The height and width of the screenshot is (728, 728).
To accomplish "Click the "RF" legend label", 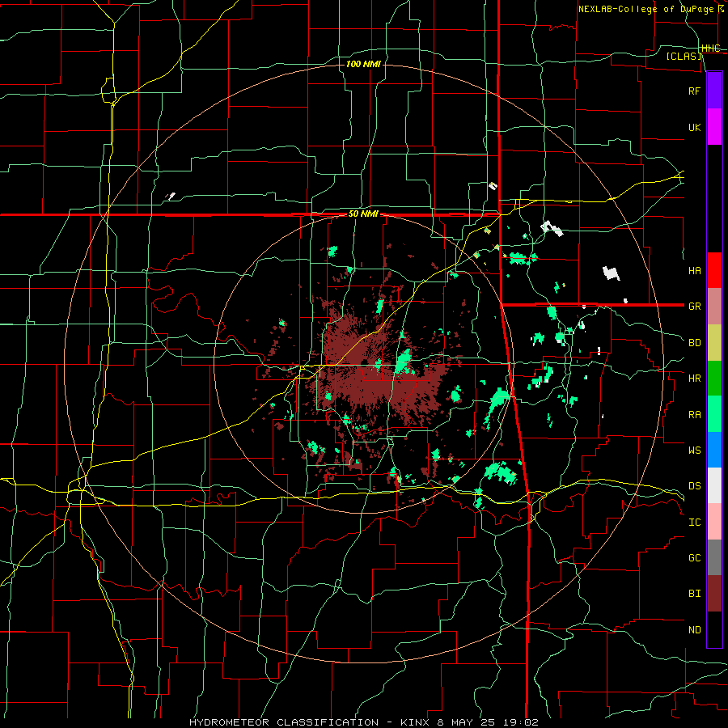I will [x=694, y=91].
